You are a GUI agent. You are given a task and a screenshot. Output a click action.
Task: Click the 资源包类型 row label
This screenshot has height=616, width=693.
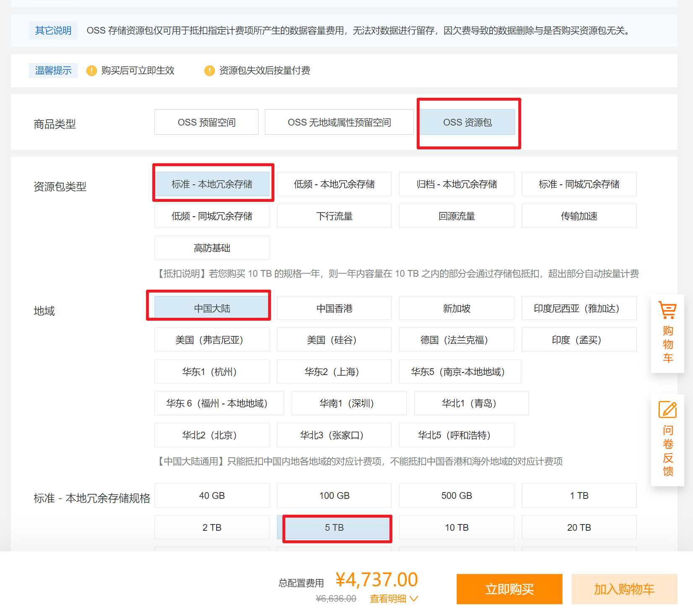(x=60, y=186)
